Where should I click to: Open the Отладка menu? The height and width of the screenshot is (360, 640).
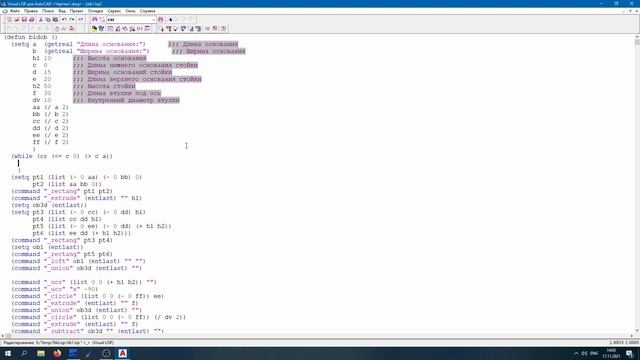tap(96, 11)
